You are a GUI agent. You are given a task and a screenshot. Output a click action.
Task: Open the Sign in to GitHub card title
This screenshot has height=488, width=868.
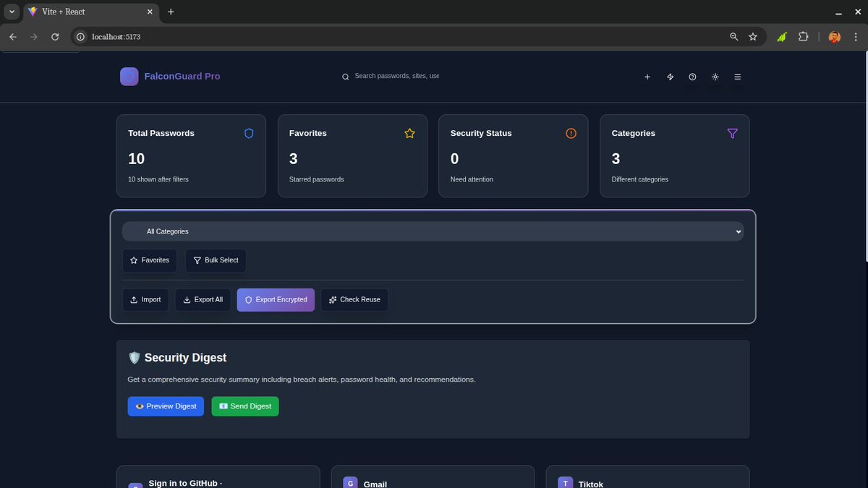click(x=185, y=483)
